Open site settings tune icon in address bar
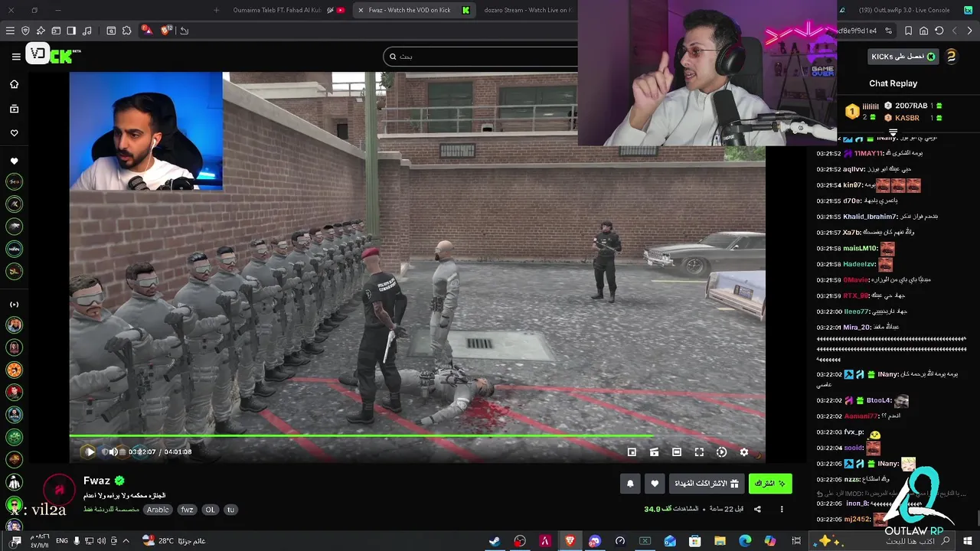 click(x=888, y=31)
